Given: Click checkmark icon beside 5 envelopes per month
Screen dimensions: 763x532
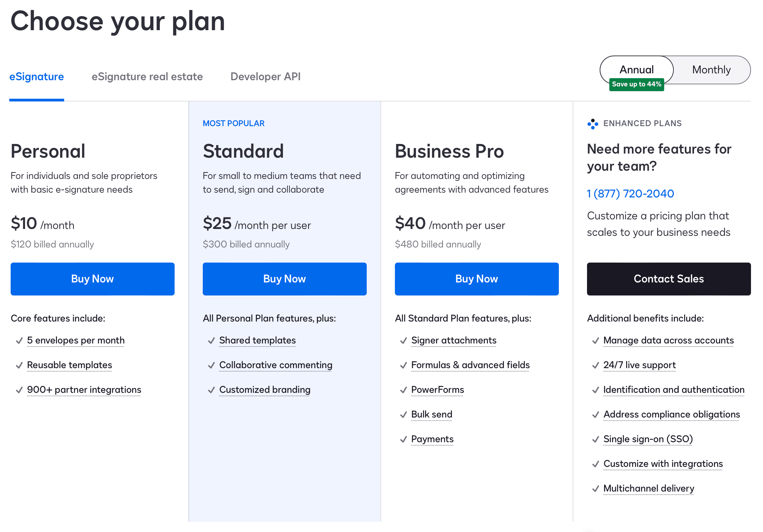Looking at the screenshot, I should click(x=19, y=341).
